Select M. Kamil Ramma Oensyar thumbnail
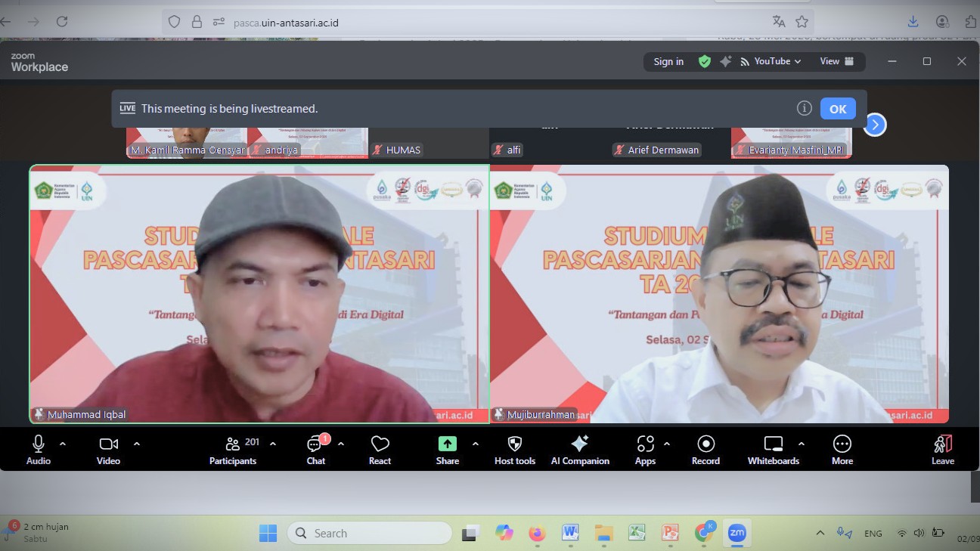 (x=187, y=142)
